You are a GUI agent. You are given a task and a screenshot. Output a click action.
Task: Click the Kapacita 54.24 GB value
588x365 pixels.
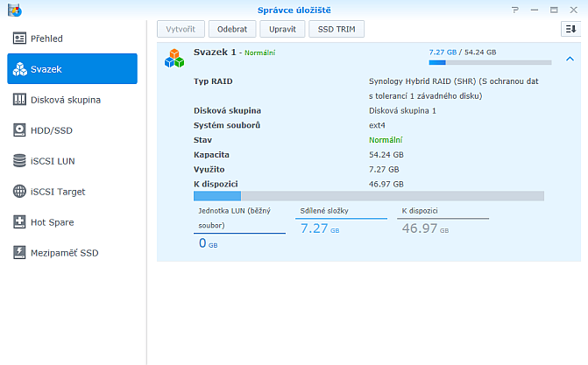pos(386,154)
